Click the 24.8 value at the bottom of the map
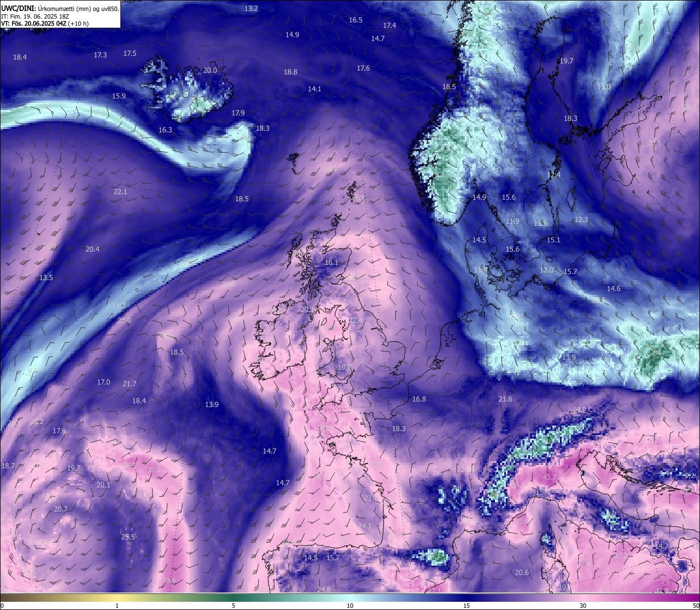The image size is (700, 610). pos(324,589)
